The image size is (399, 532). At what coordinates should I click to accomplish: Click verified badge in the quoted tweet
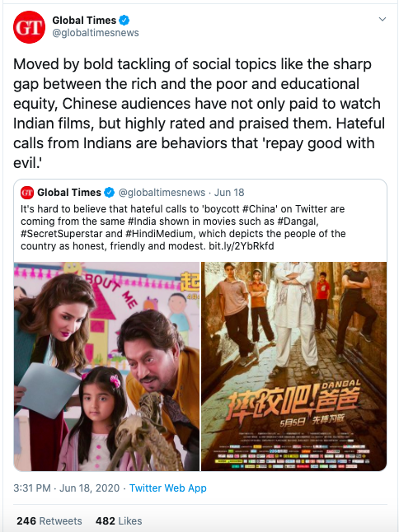pos(109,193)
